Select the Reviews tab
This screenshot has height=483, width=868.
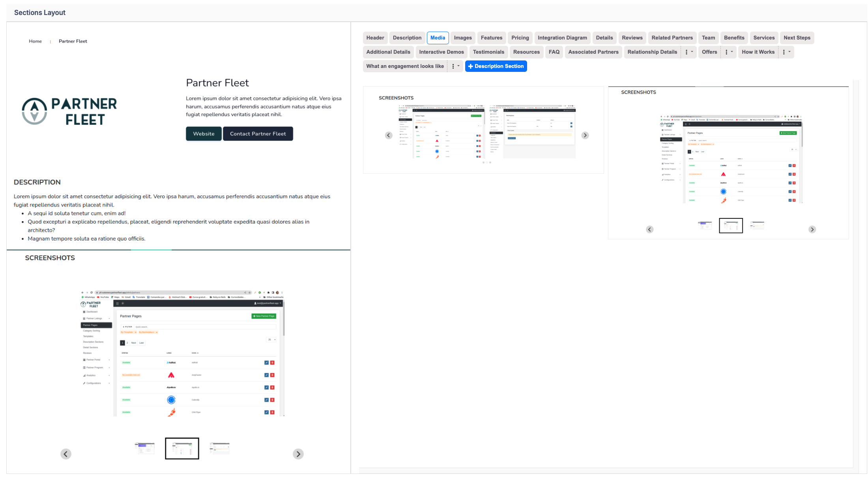632,38
